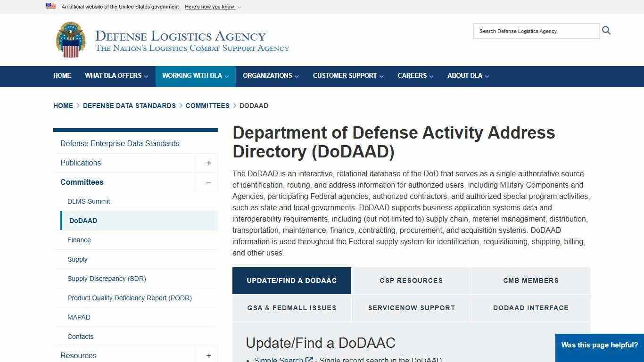Click HOME in the navigation bar
This screenshot has height=362, width=644.
pyautogui.click(x=62, y=76)
